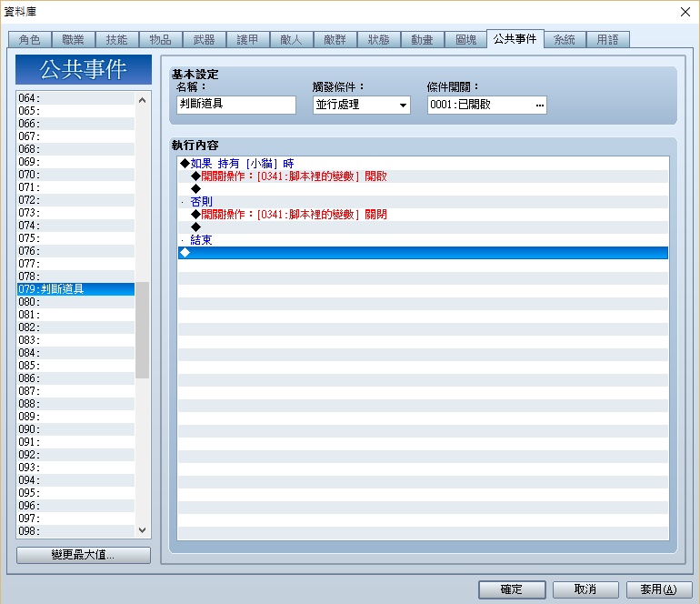700x604 pixels.
Task: Select the 否則 line in the event list
Action: [x=423, y=201]
